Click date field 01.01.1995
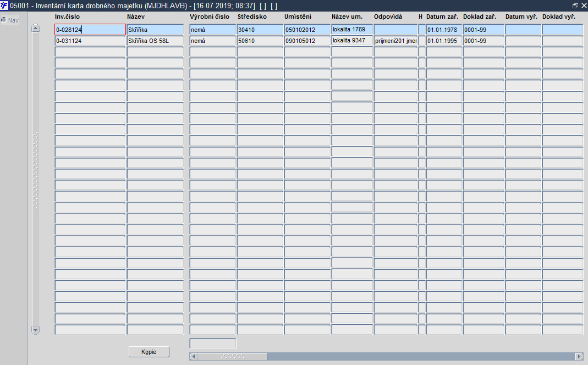Viewport: 588px width, 365px height. (x=444, y=41)
